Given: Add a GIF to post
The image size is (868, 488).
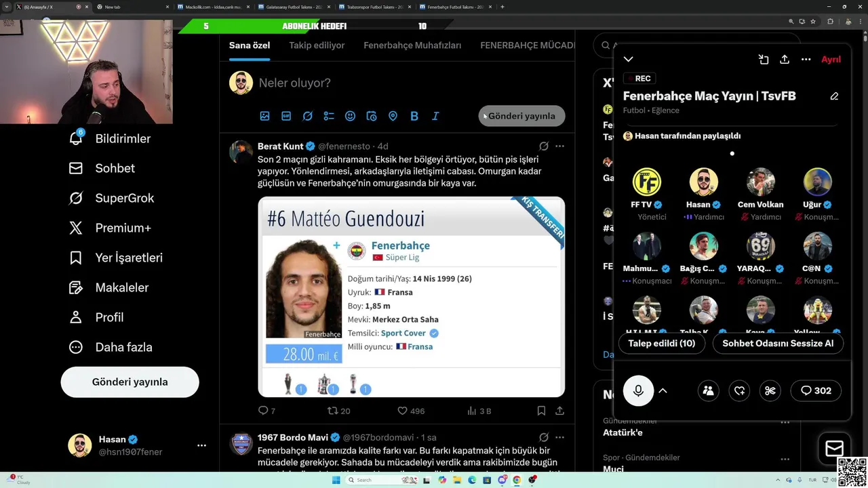Looking at the screenshot, I should [x=286, y=116].
